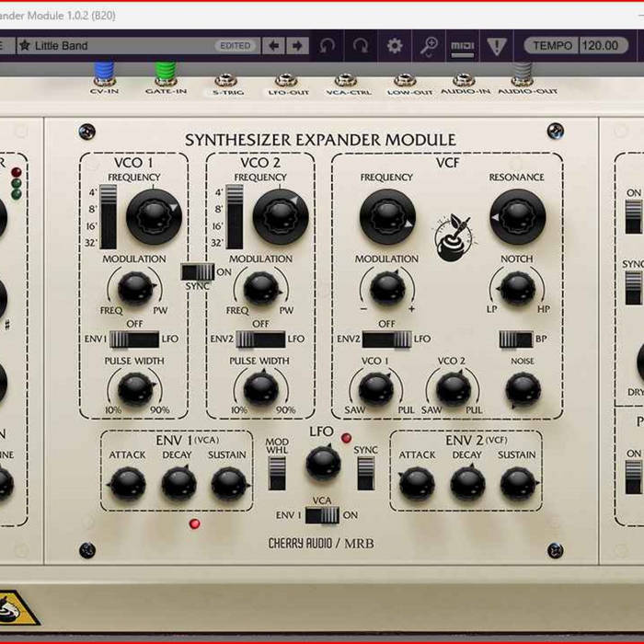
Task: Click the CV-IN blue jack
Action: click(103, 75)
